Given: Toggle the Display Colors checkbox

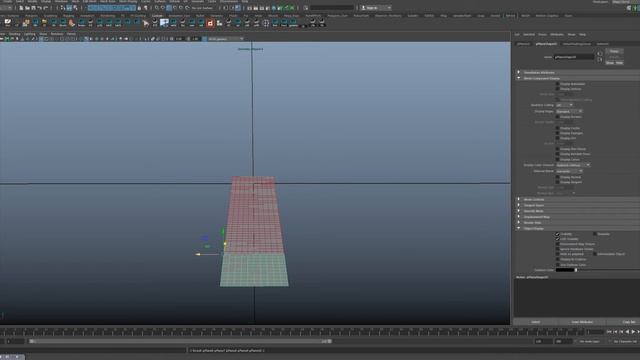Looking at the screenshot, I should click(x=558, y=160).
